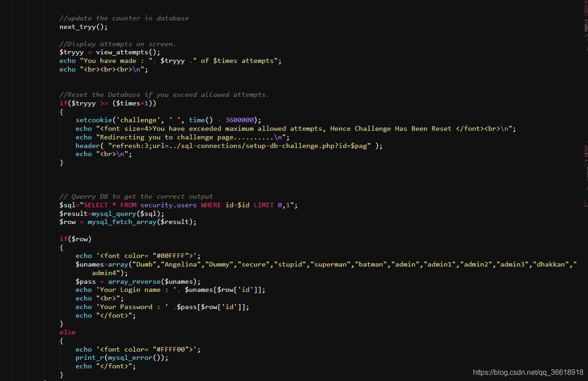Image resolution: width=588 pixels, height=381 pixels.
Task: Place cursor on the next_tryy(); call
Action: tap(84, 27)
